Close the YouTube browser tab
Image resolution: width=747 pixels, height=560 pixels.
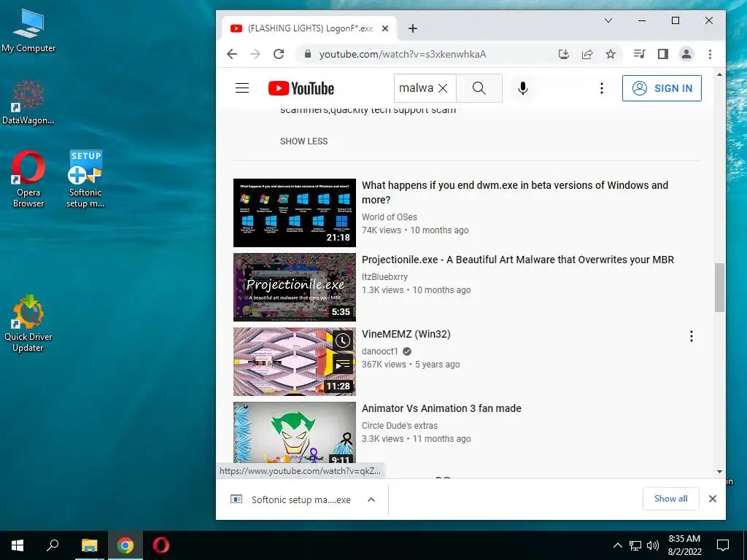[385, 28]
